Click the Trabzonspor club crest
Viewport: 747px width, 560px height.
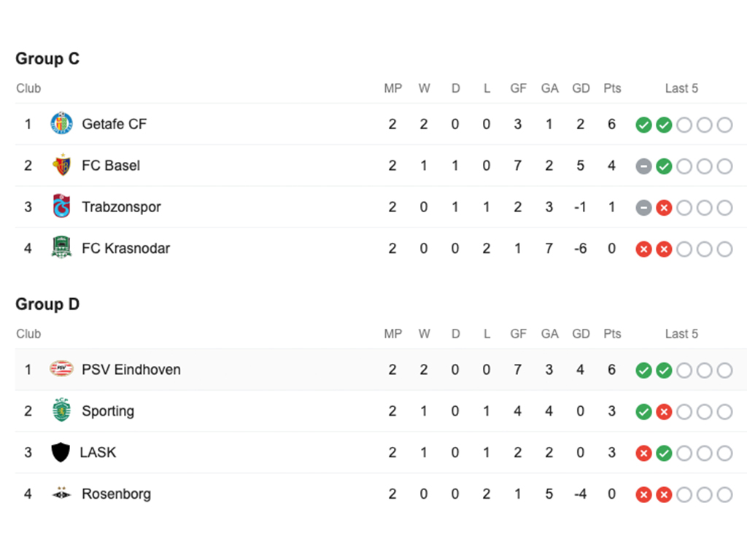tap(61, 206)
